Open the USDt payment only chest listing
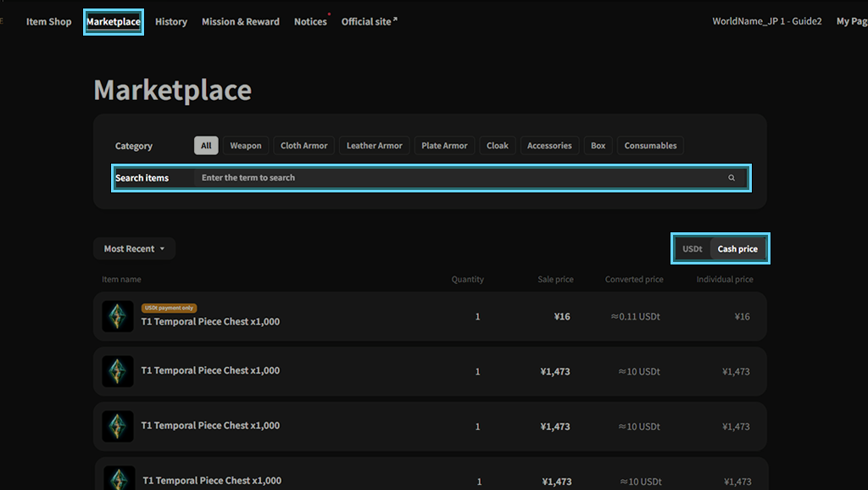 [210, 321]
